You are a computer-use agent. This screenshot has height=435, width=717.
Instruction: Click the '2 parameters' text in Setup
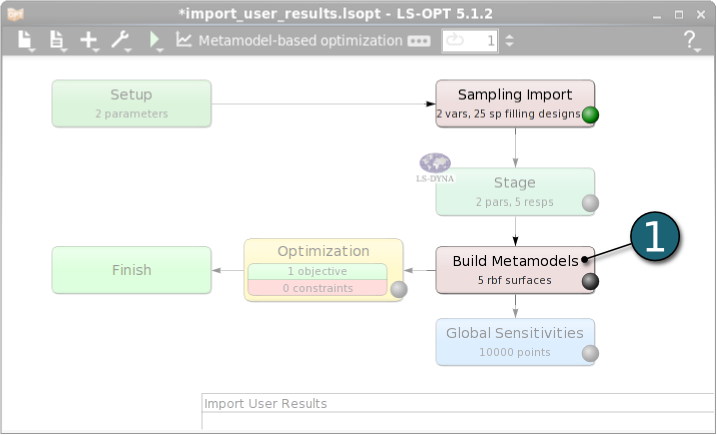pos(132,114)
